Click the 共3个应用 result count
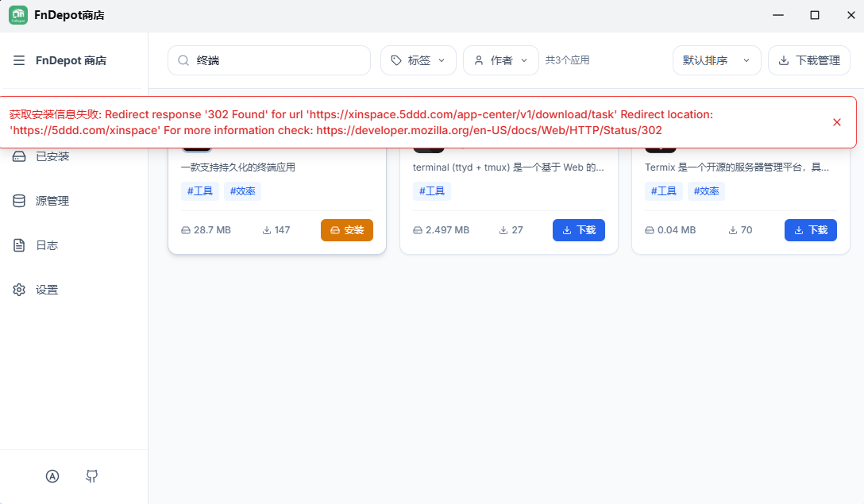 [x=568, y=60]
